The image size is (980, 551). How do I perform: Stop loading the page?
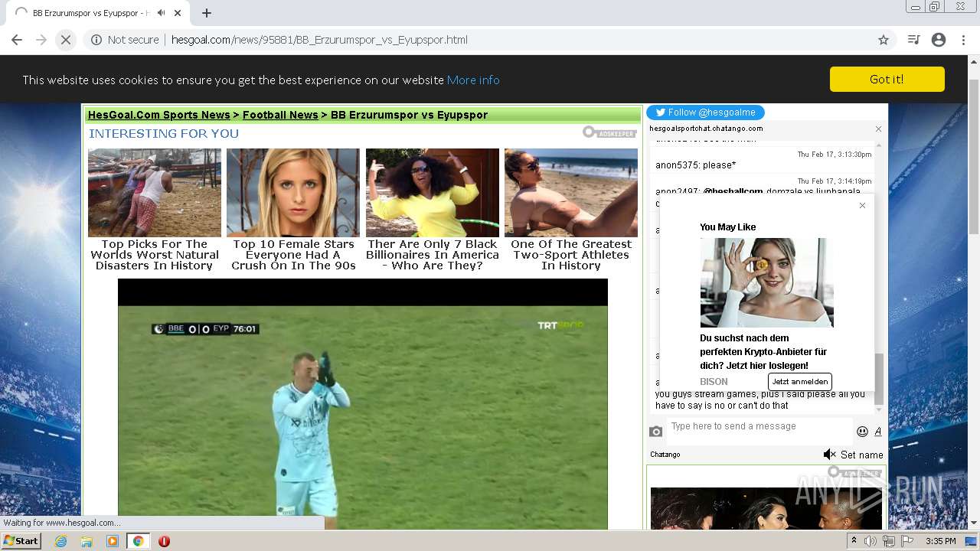[x=66, y=40]
